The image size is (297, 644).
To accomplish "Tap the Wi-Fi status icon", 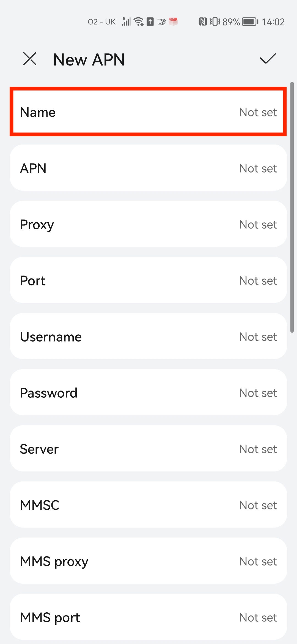I will click(x=139, y=21).
